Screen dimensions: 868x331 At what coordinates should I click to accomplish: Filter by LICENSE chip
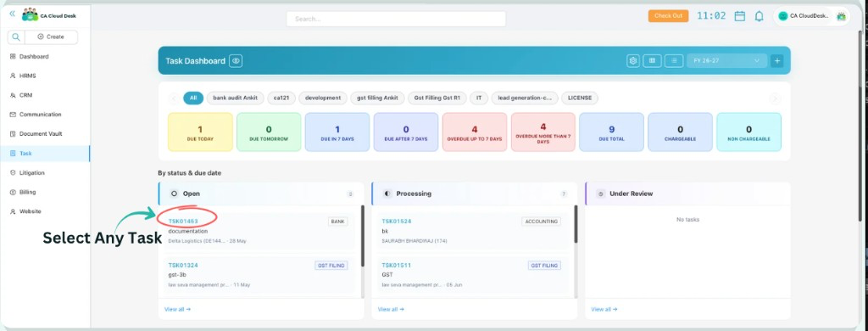(580, 98)
